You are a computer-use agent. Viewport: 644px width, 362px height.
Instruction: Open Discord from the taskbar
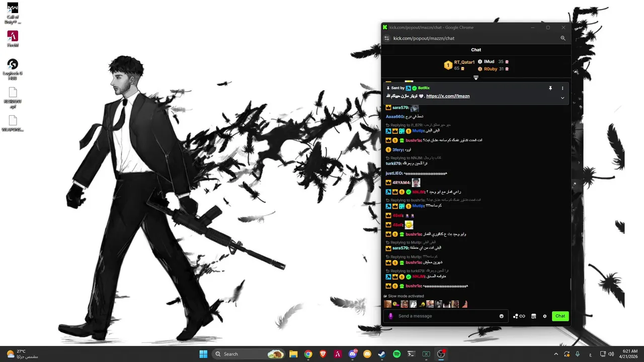click(353, 354)
